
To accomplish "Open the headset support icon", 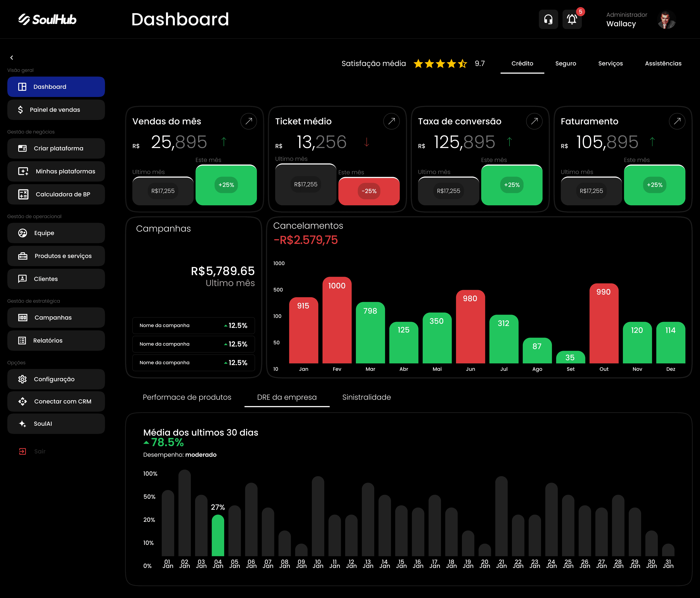I will (x=548, y=19).
